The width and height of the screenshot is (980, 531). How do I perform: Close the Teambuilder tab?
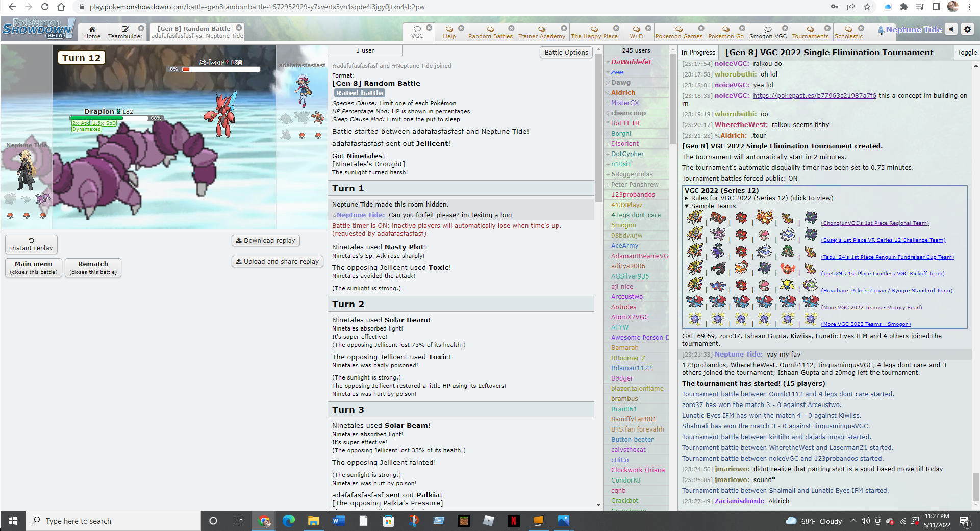click(x=141, y=28)
